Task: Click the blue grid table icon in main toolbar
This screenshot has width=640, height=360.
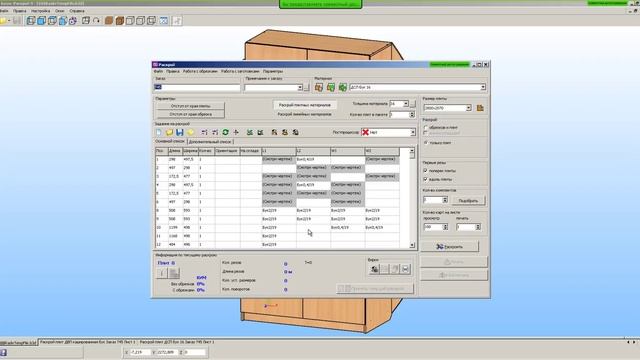Action: click(164, 20)
